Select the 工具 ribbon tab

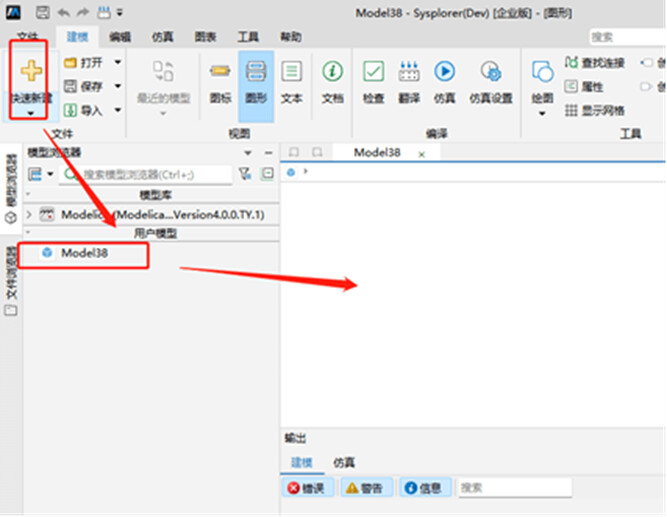tap(248, 37)
